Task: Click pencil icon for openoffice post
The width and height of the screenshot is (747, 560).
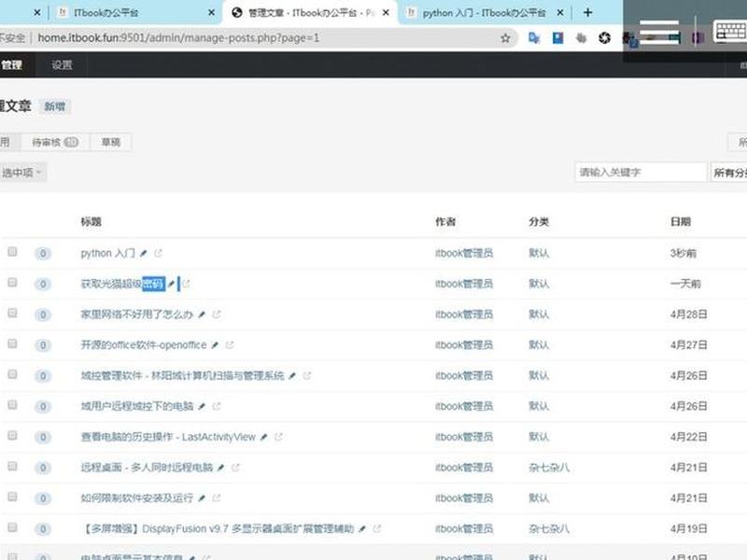Action: click(215, 344)
